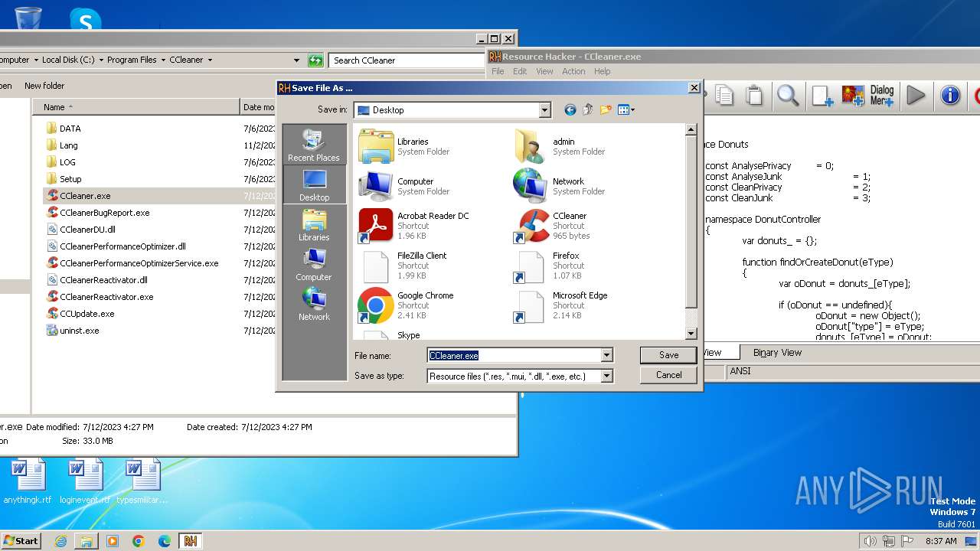Switch to the Binary View tab
The image size is (980, 551).
pyautogui.click(x=777, y=353)
